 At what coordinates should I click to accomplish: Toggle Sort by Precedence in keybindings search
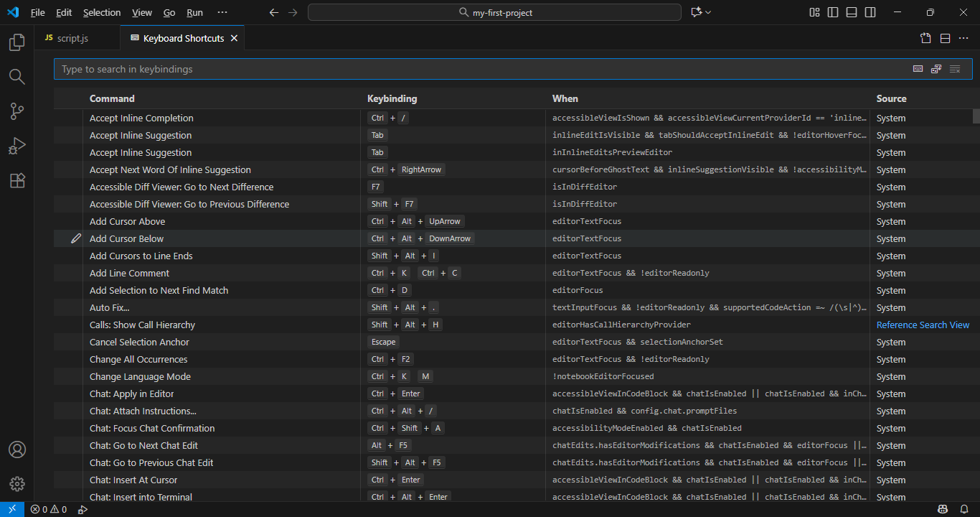936,69
